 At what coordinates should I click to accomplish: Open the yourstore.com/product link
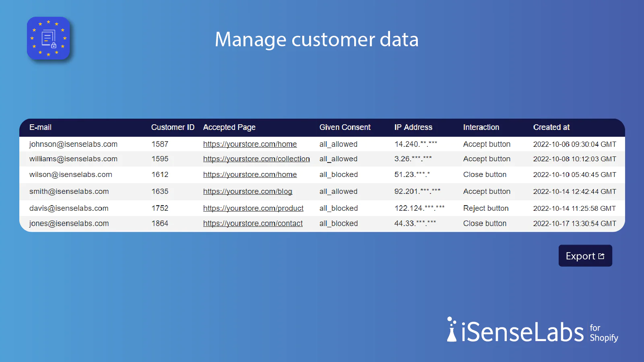[x=253, y=208]
